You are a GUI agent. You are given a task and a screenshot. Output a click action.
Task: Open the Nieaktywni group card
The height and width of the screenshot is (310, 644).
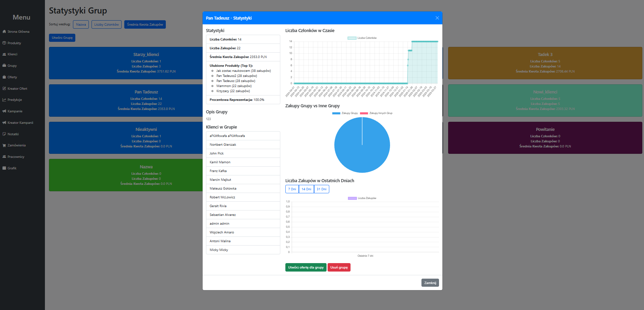click(126, 138)
